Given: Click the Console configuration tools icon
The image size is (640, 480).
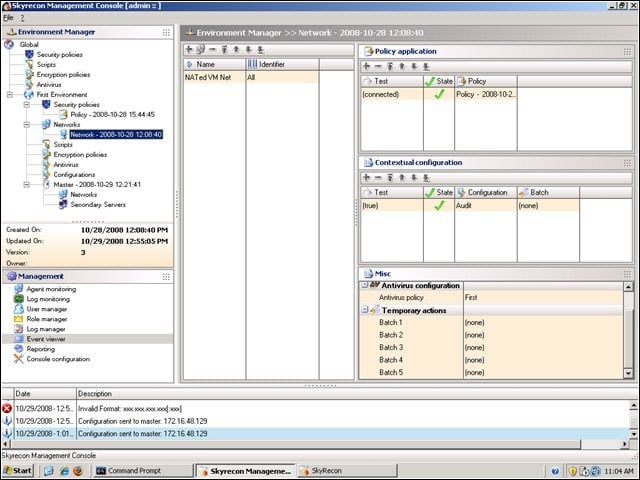Looking at the screenshot, I should [18, 359].
